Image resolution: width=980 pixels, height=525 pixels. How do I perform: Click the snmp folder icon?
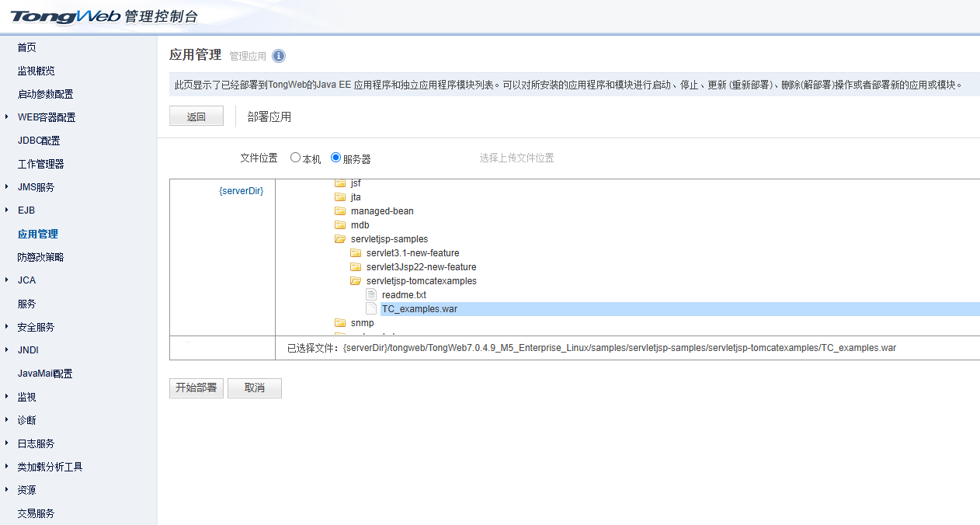coord(340,323)
